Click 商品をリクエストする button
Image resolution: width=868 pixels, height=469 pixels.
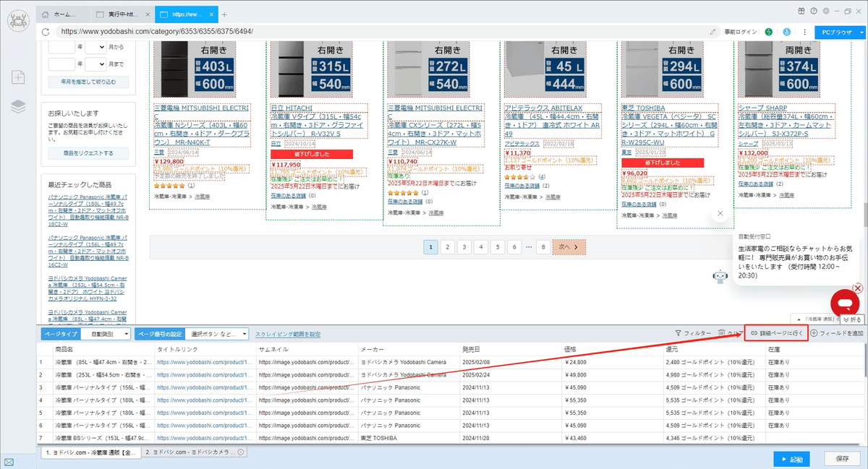(88, 153)
